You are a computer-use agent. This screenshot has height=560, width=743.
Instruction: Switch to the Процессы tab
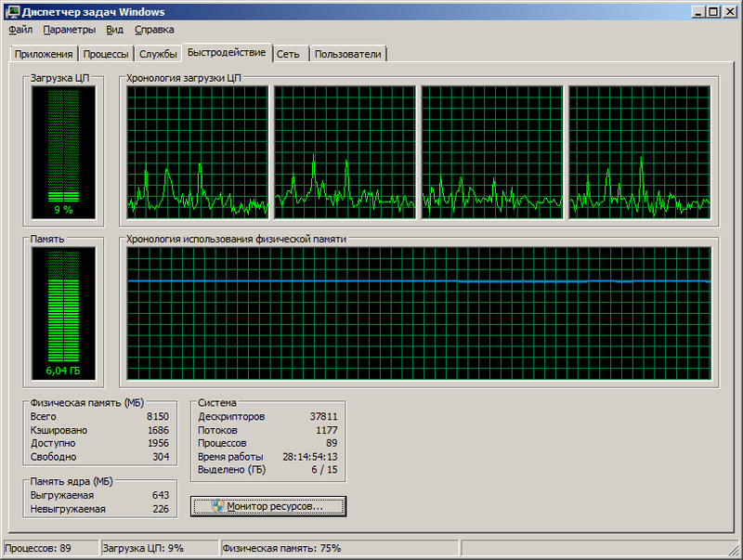coord(106,54)
